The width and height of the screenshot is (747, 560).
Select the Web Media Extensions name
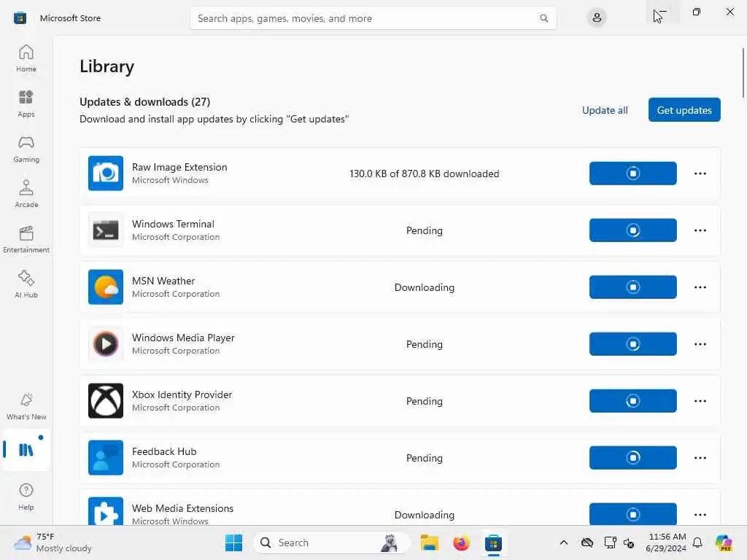pyautogui.click(x=182, y=508)
